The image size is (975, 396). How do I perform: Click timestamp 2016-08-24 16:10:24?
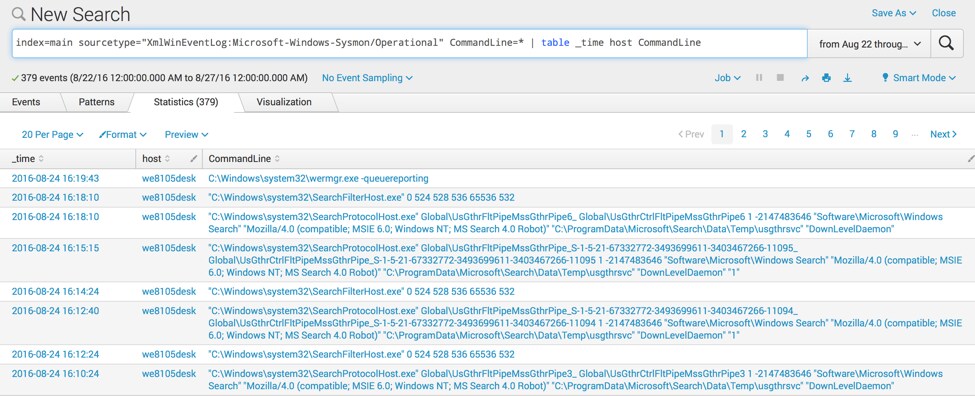55,374
